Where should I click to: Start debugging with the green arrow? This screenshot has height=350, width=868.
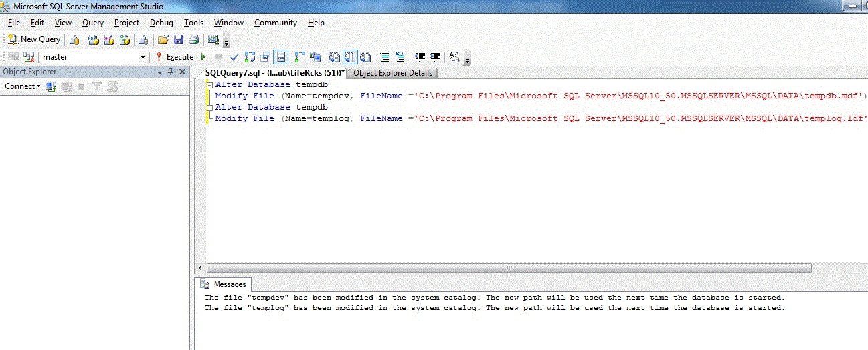point(203,57)
